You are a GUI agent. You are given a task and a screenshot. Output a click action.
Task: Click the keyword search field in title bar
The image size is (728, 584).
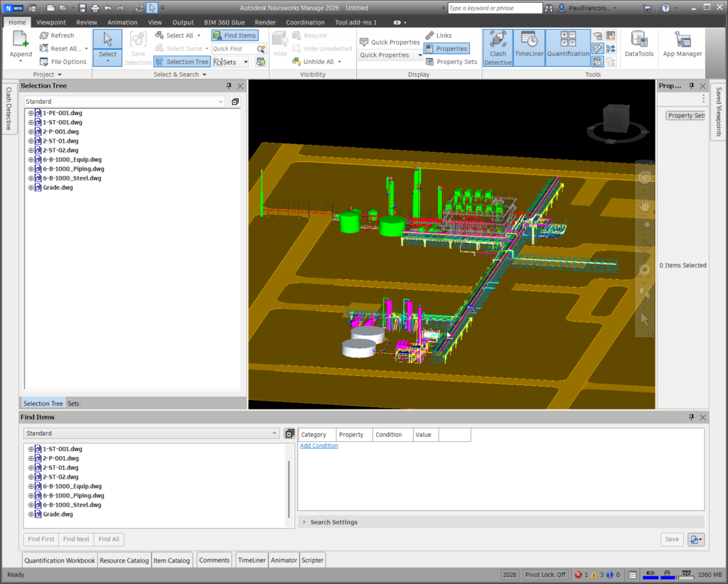coord(495,8)
